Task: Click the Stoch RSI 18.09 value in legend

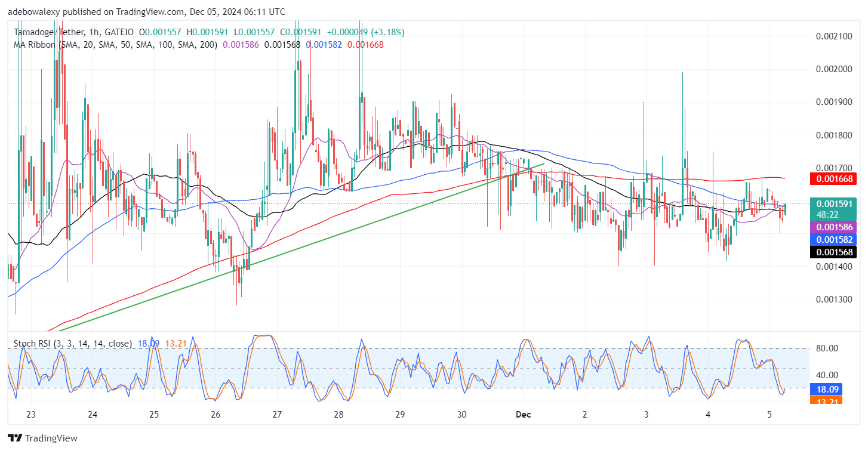Action: click(x=149, y=344)
